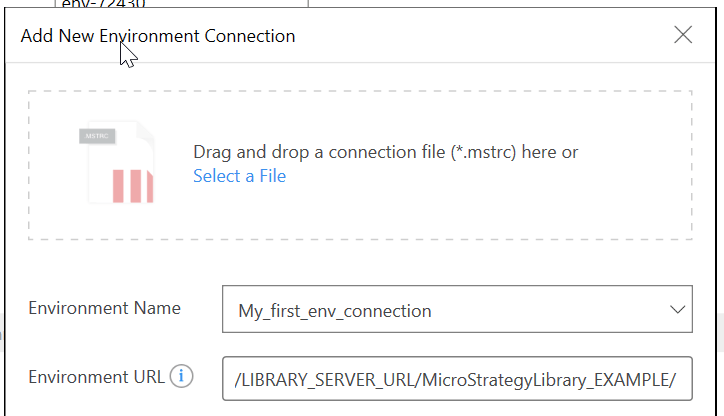This screenshot has height=416, width=724.
Task: Click the dashed drag-and-drop file zone
Action: point(360,165)
